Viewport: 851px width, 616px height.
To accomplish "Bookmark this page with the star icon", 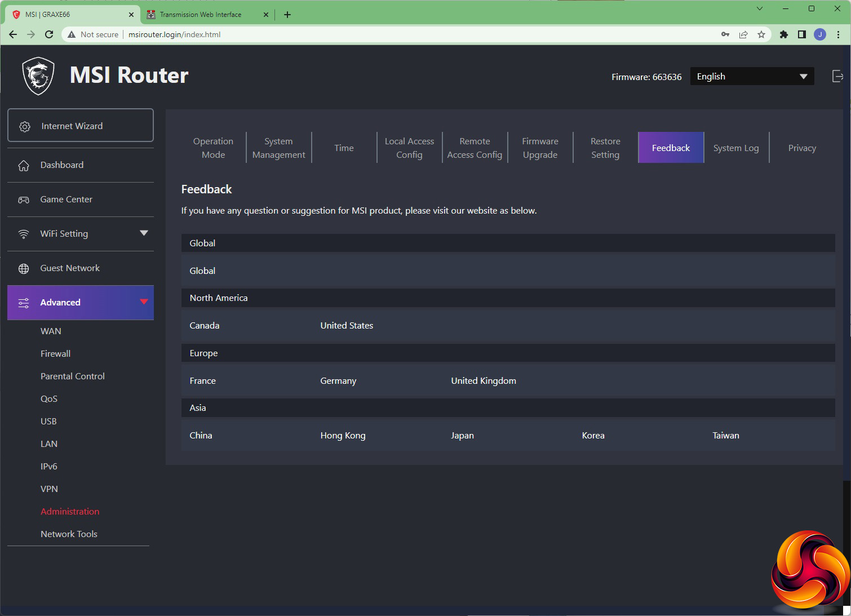I will 761,34.
